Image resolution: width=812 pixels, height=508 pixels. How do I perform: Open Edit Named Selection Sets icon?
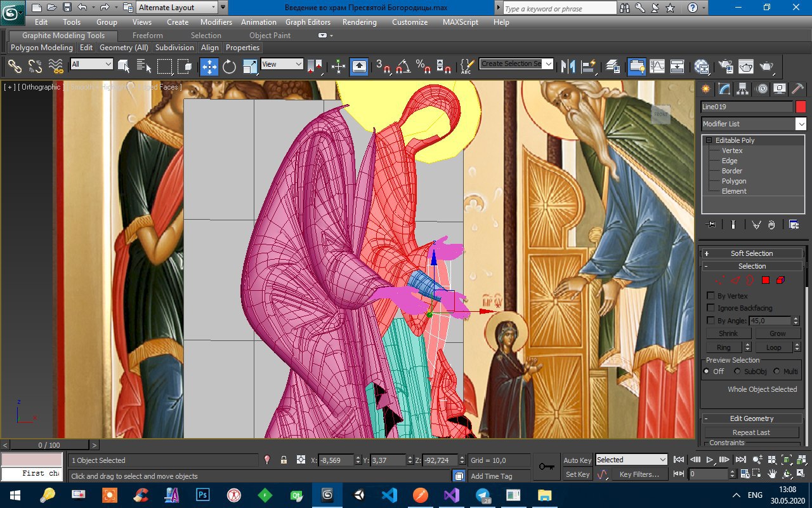coord(468,65)
